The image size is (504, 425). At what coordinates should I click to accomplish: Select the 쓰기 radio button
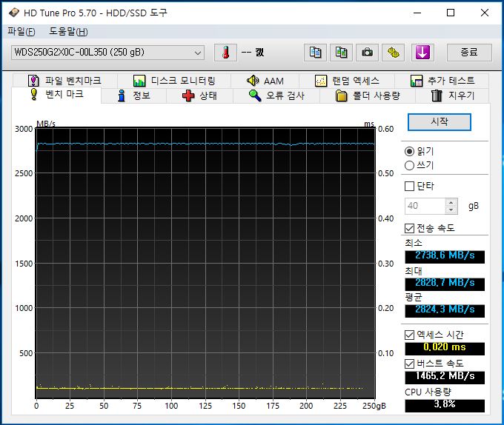pyautogui.click(x=410, y=165)
